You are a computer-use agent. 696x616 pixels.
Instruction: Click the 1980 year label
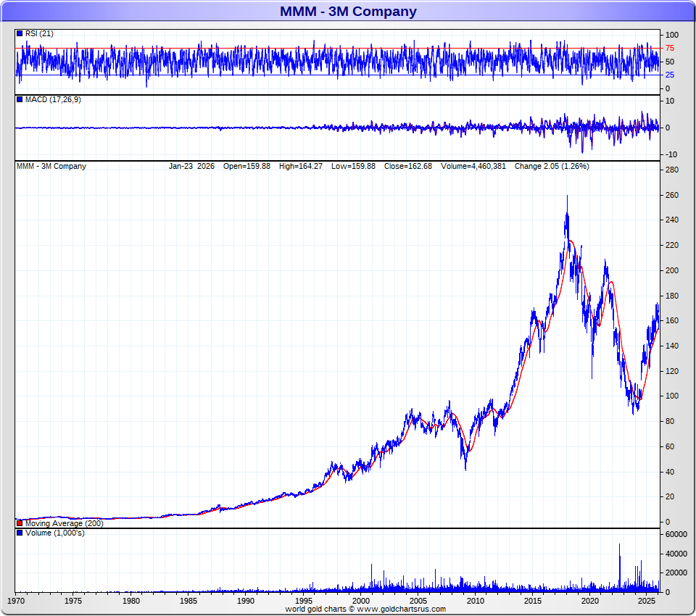point(131,601)
